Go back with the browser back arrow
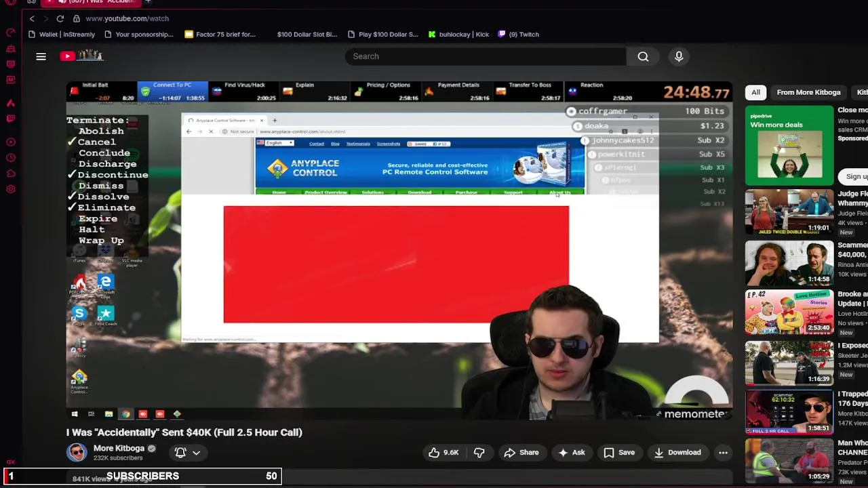868x488 pixels. pos(32,18)
